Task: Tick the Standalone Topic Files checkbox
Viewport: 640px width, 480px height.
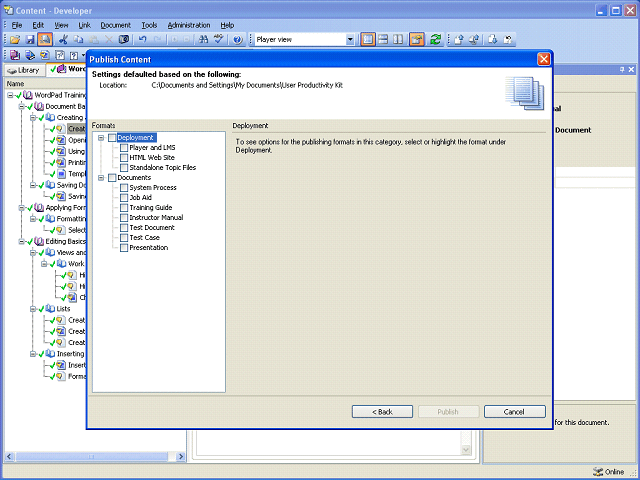Action: pos(124,168)
